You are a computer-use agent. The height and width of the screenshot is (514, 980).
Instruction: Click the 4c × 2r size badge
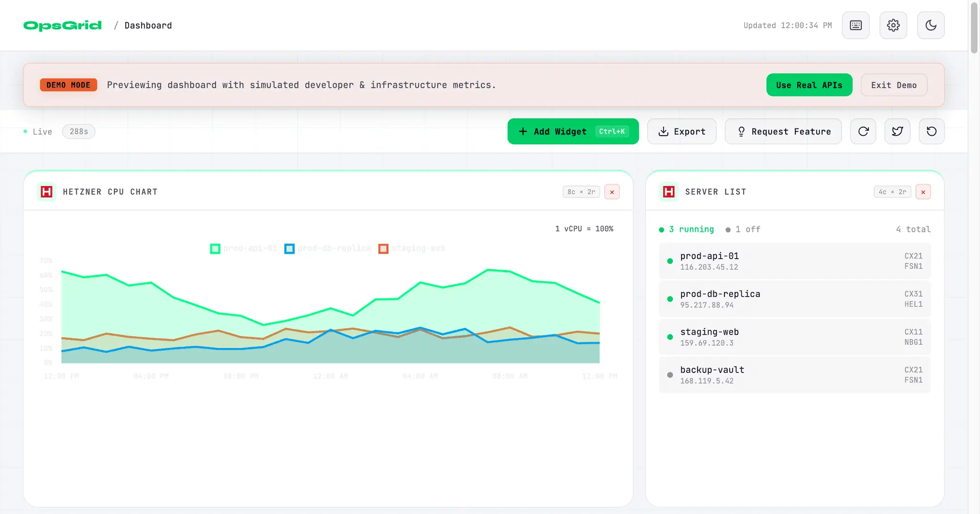tap(892, 192)
